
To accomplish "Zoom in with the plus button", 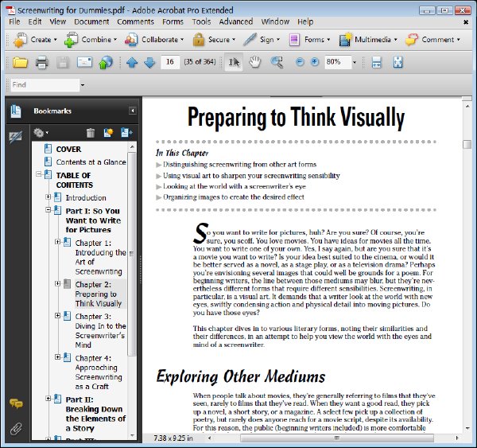I will pyautogui.click(x=315, y=62).
